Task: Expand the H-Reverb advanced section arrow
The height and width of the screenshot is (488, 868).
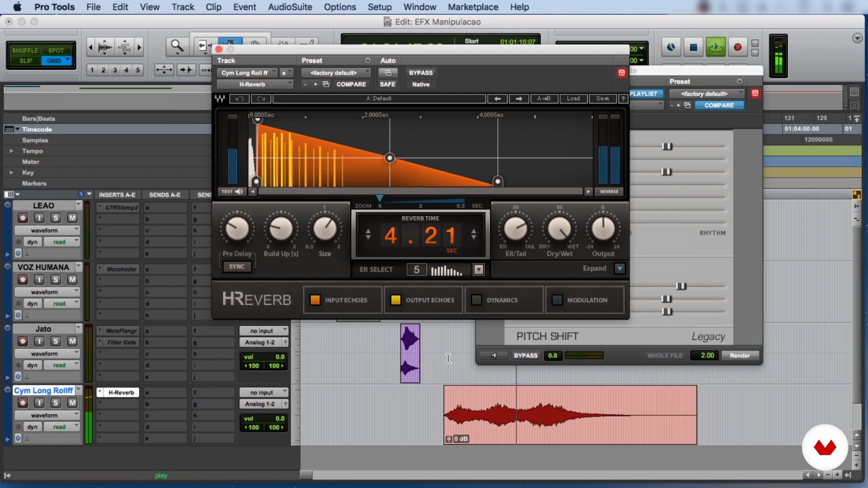Action: click(x=620, y=268)
